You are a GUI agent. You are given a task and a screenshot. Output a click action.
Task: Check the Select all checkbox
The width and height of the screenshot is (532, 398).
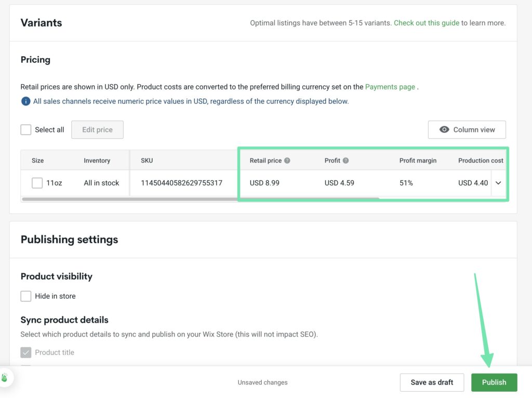point(26,130)
